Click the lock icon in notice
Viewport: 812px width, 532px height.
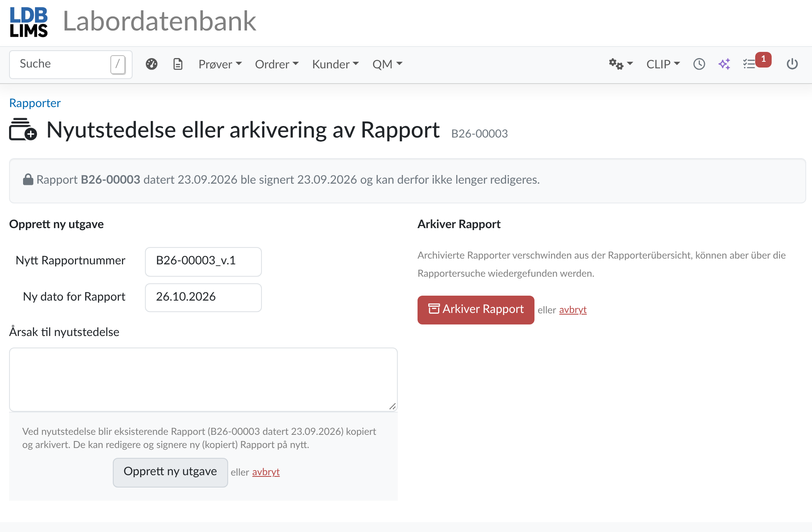28,180
